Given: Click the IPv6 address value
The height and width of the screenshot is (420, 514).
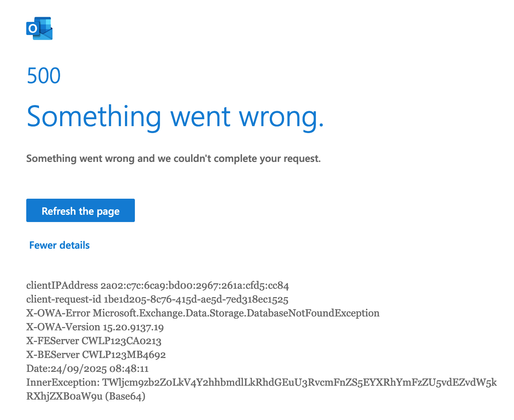Looking at the screenshot, I should 195,285.
